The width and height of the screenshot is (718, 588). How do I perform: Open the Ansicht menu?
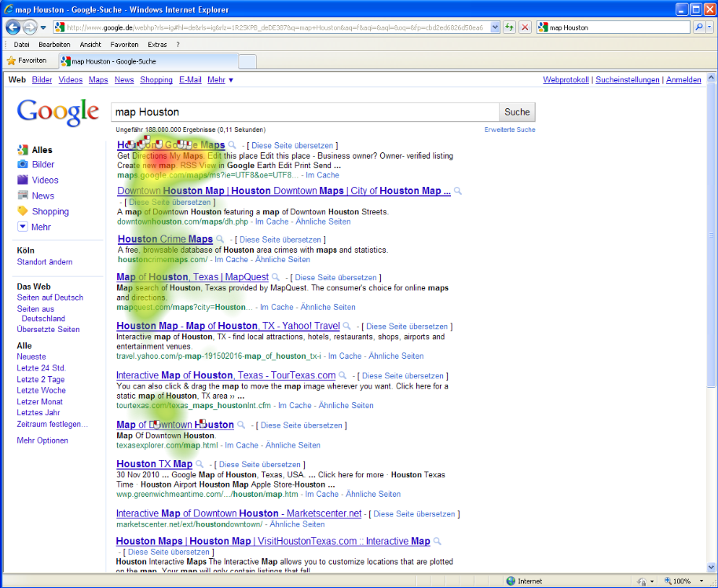[x=90, y=45]
